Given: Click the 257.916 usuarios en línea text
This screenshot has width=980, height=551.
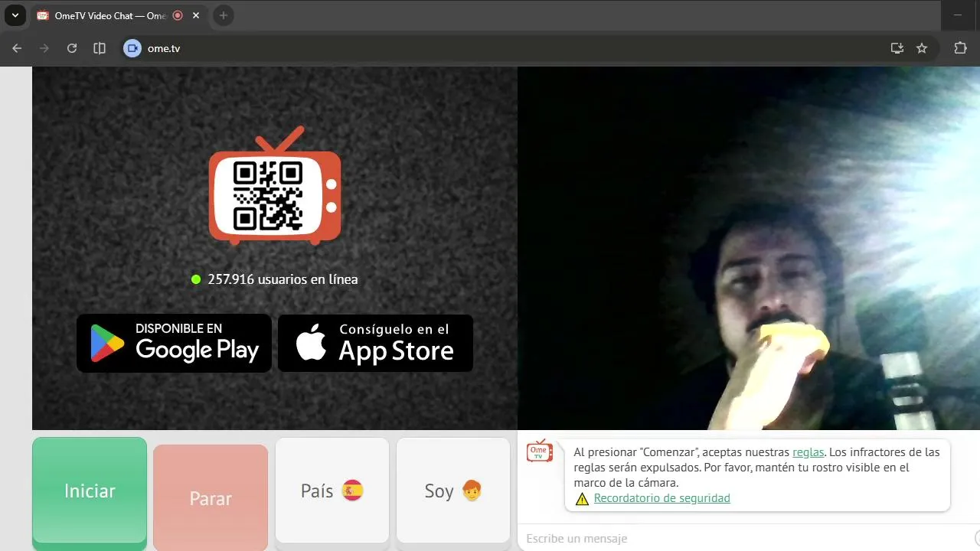Looking at the screenshot, I should click(x=283, y=279).
